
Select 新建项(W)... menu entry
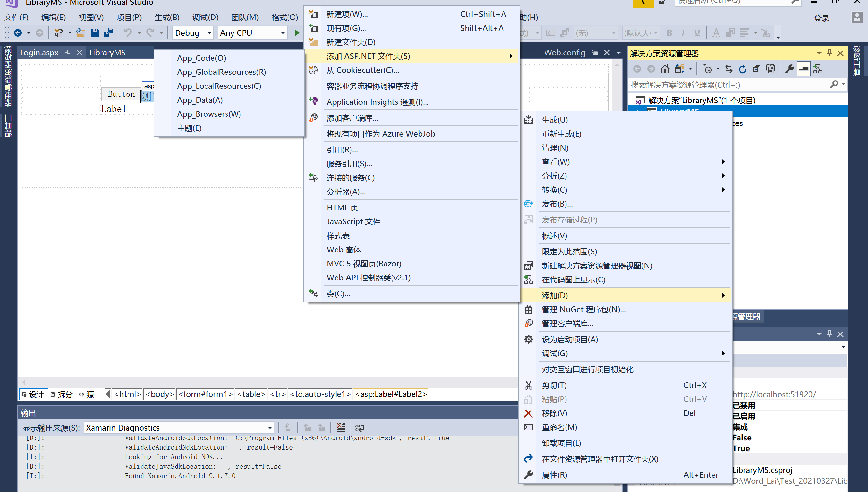(412, 14)
